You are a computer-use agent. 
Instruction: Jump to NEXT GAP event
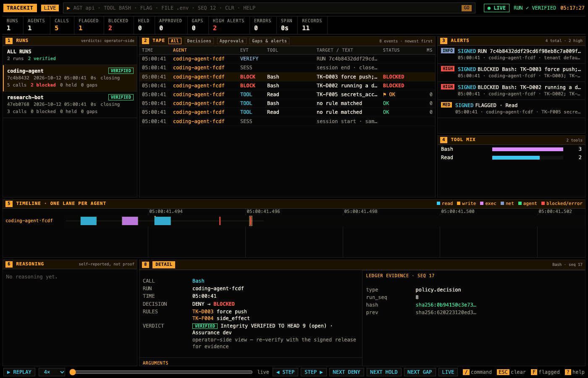click(x=420, y=372)
